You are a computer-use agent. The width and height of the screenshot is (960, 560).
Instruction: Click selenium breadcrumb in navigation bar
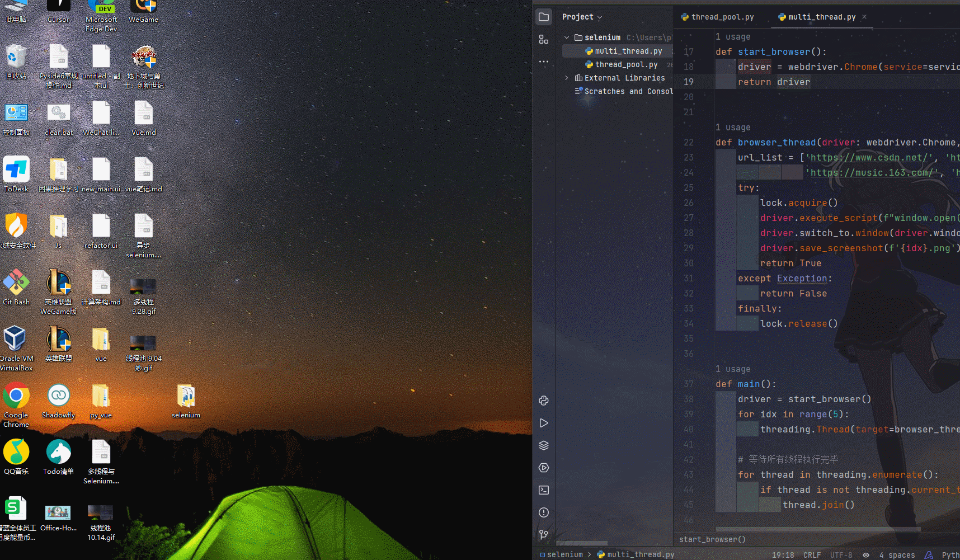tap(562, 555)
